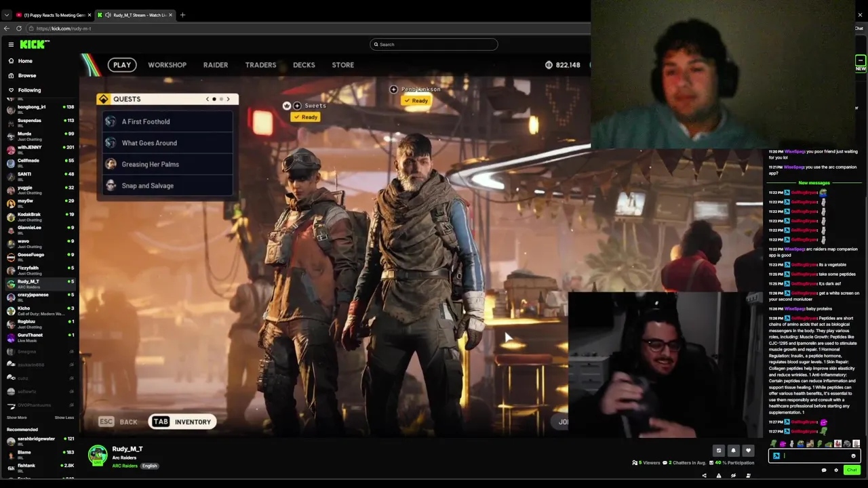The height and width of the screenshot is (488, 868).
Task: Open recommended sarahbridgewater channel
Action: pyautogui.click(x=40, y=441)
